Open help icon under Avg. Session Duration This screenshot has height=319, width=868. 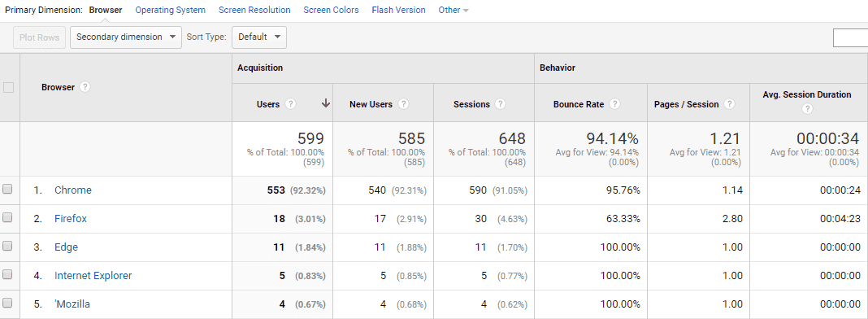point(807,109)
